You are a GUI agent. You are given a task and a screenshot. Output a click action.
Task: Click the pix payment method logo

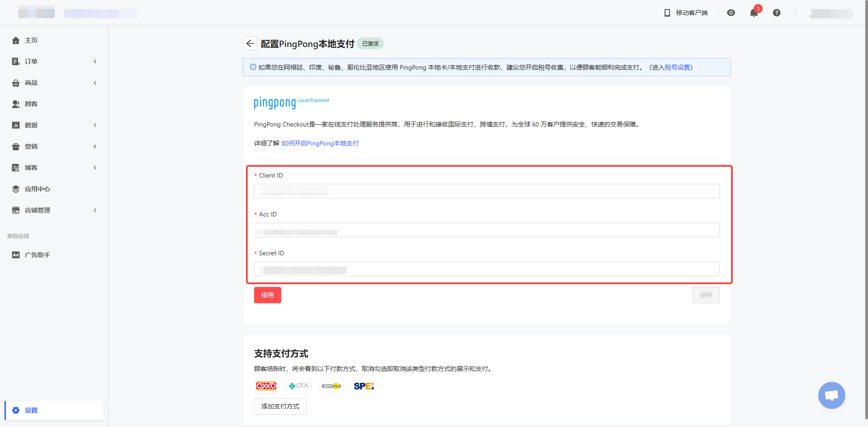(x=299, y=386)
